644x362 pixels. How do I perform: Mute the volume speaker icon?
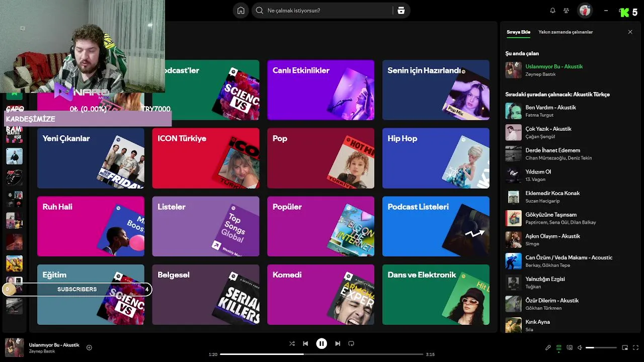click(580, 347)
